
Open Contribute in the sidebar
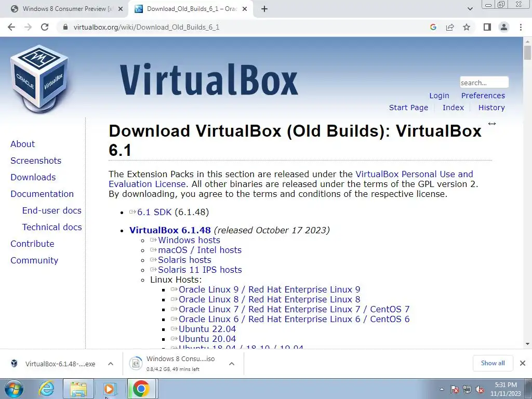32,244
